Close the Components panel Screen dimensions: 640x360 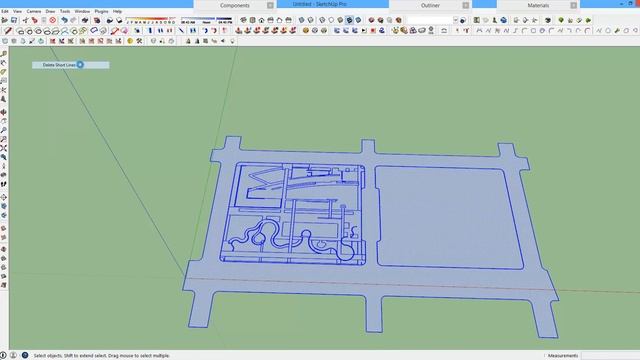point(270,5)
